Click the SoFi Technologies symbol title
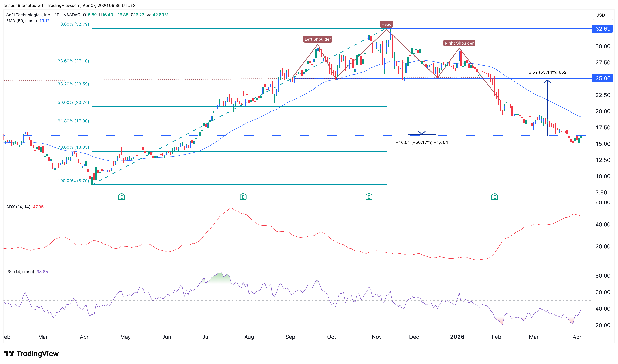This screenshot has width=618, height=364. click(28, 15)
